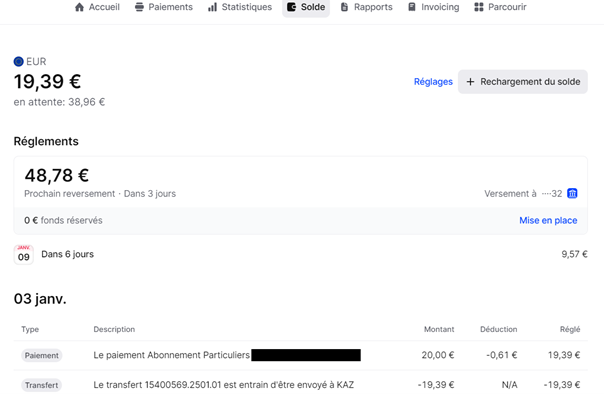Select the Paiement type badge

42,355
